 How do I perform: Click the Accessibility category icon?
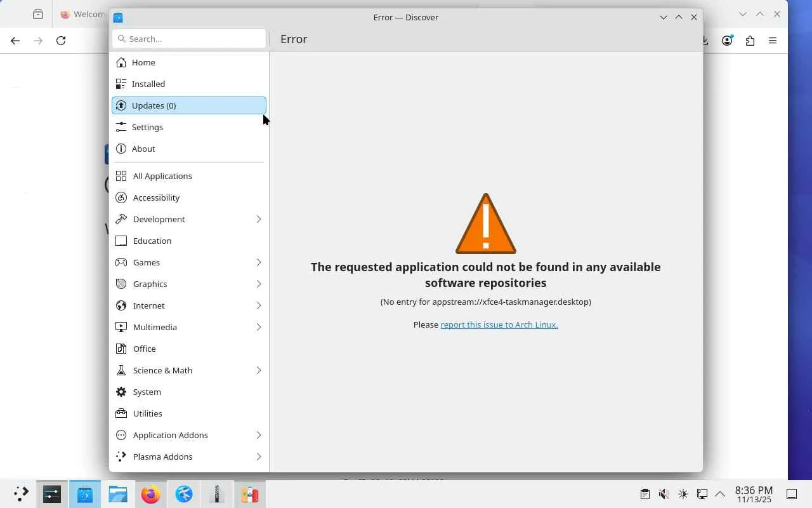point(121,197)
